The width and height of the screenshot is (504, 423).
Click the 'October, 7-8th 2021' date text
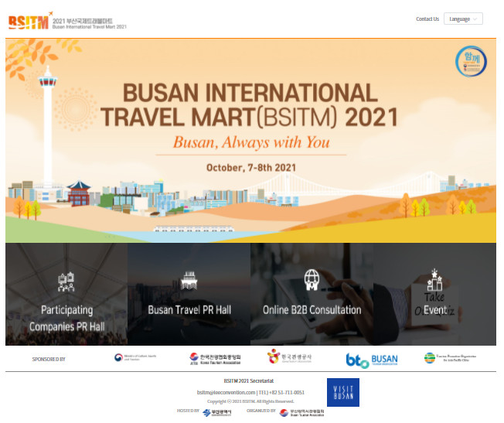(x=251, y=168)
